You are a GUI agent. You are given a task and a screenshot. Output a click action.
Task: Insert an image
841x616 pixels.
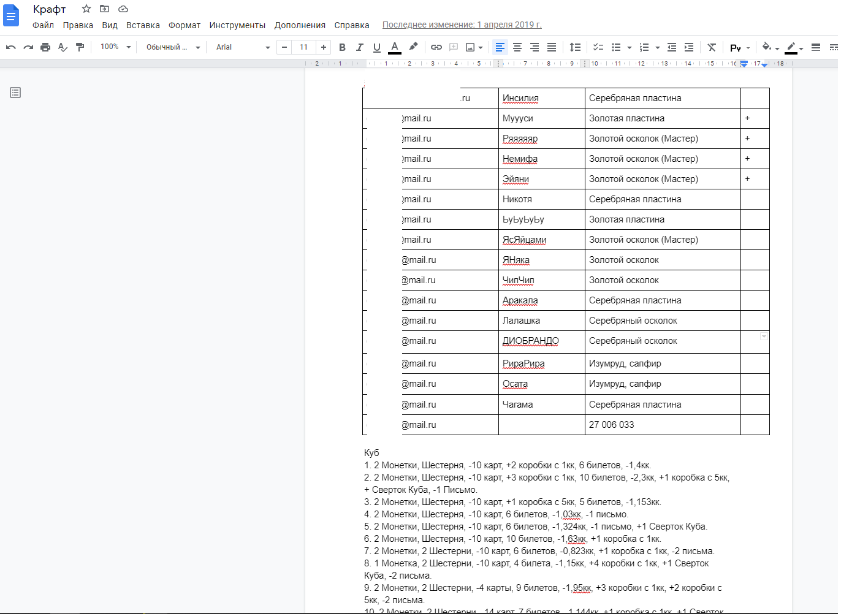pyautogui.click(x=470, y=47)
